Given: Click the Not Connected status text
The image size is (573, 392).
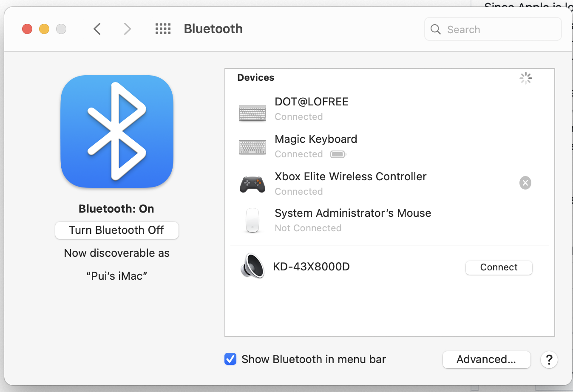Looking at the screenshot, I should 308,228.
